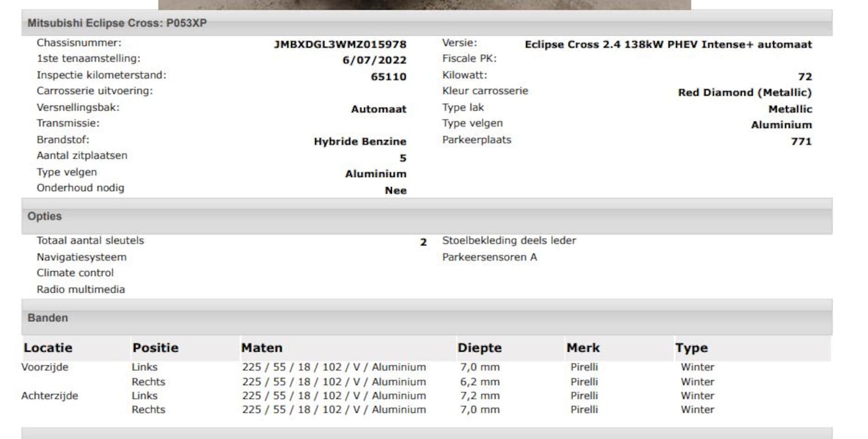Image resolution: width=868 pixels, height=439 pixels.
Task: Select the 6,2 mm tread depth value
Action: (x=480, y=382)
